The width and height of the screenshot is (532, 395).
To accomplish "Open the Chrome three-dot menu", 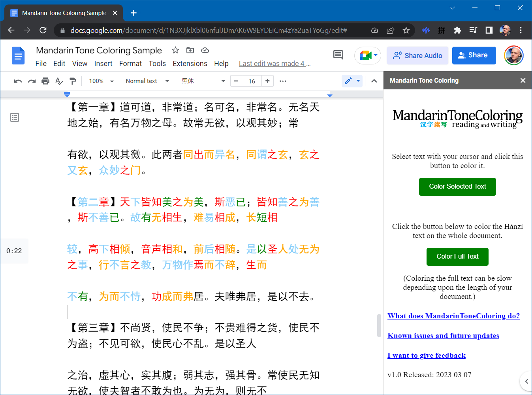I will [521, 30].
